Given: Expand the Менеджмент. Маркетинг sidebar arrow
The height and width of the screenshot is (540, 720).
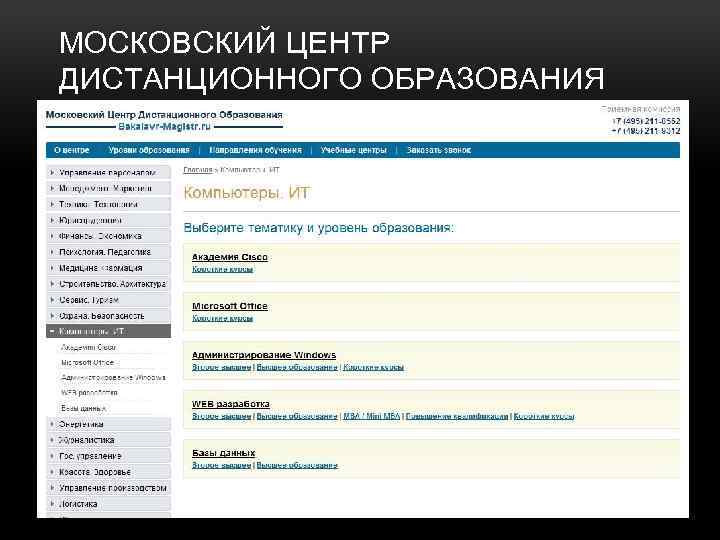Looking at the screenshot, I should (52, 188).
